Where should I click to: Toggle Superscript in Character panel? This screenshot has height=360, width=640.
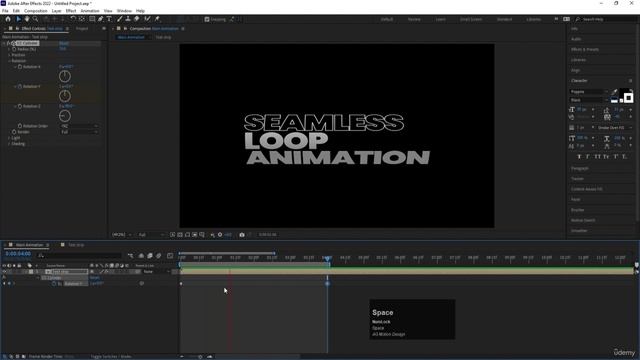pyautogui.click(x=616, y=157)
